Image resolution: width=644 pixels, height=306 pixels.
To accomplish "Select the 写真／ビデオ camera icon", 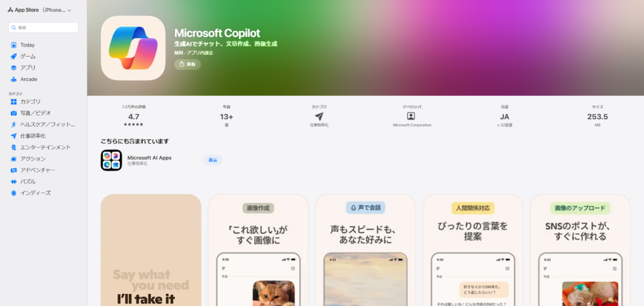I will [x=14, y=113].
